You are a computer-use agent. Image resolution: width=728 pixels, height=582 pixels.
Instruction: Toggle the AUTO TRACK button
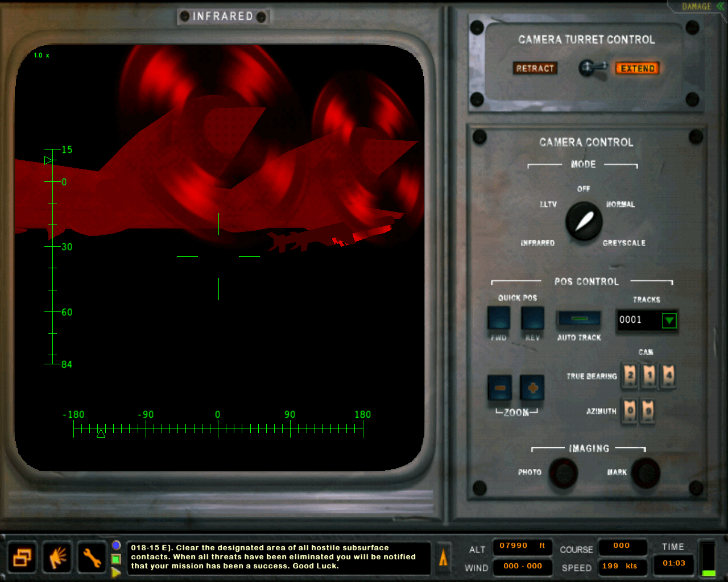point(579,319)
